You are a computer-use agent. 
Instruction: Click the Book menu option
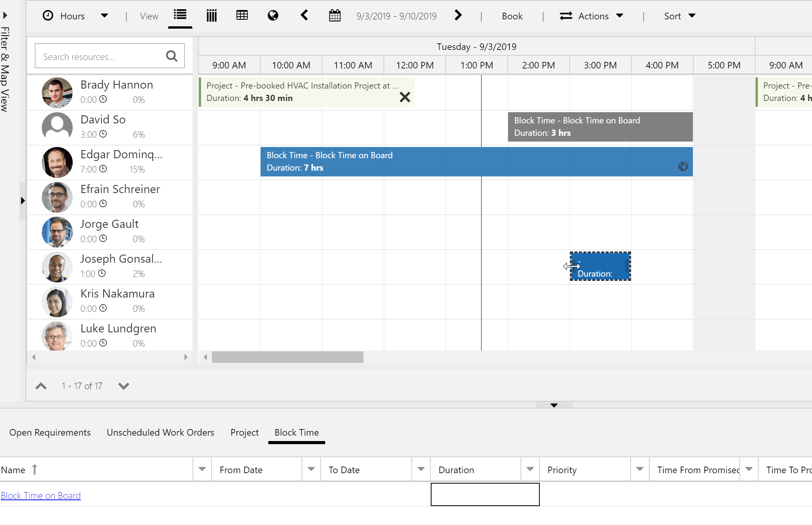coord(512,16)
